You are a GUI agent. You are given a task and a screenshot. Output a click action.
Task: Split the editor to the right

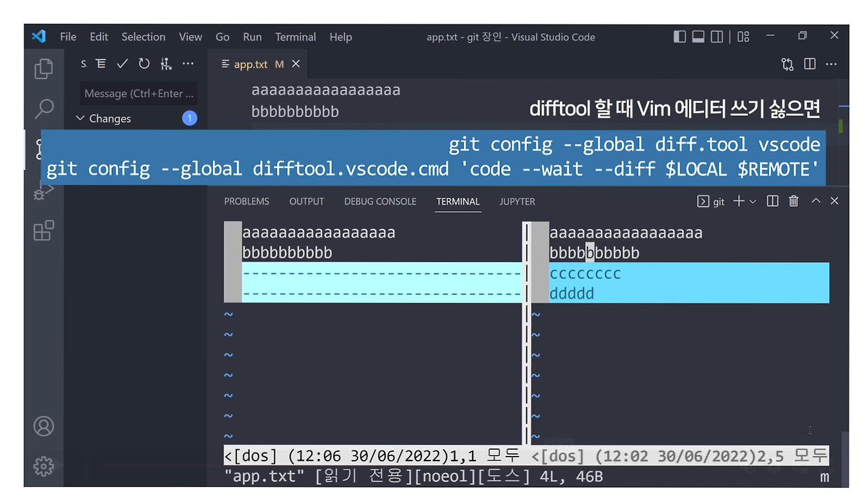pos(809,64)
